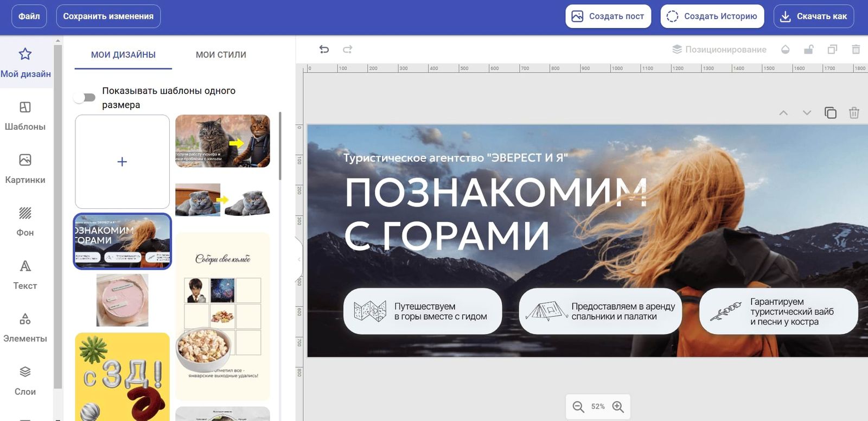868x421 pixels.
Task: Delete the page with the trash icon
Action: [854, 113]
